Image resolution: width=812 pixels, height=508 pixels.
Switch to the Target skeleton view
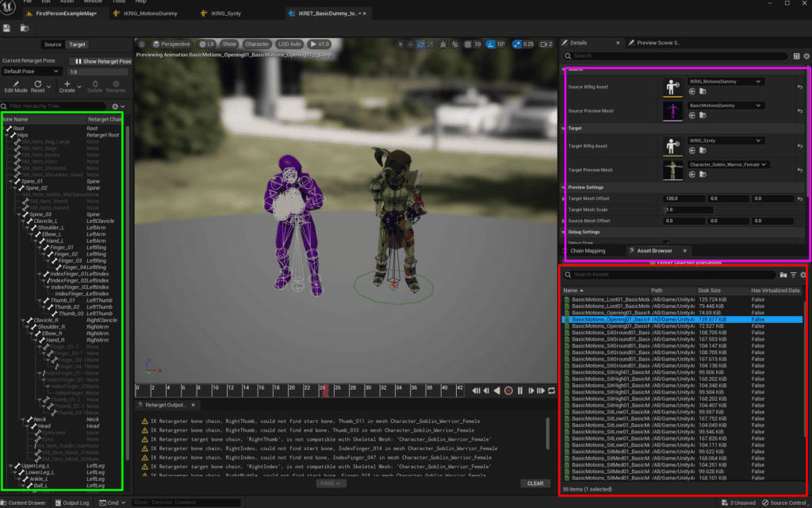pyautogui.click(x=77, y=44)
